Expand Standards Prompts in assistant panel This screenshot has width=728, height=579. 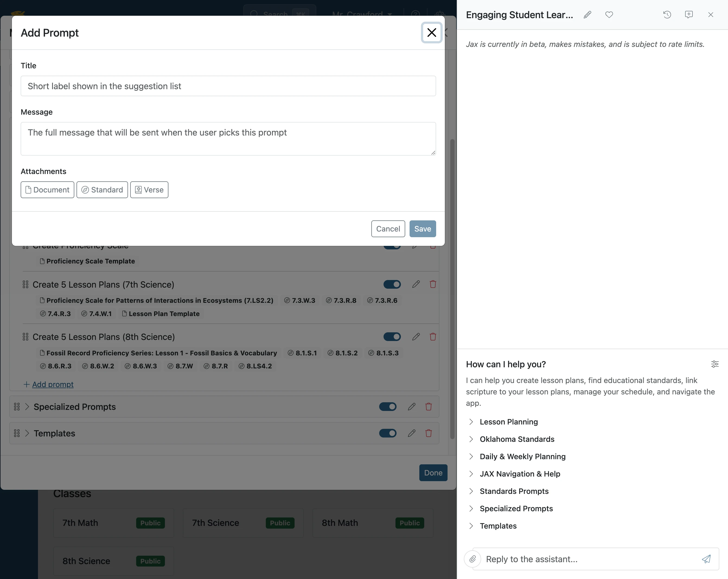click(x=509, y=491)
